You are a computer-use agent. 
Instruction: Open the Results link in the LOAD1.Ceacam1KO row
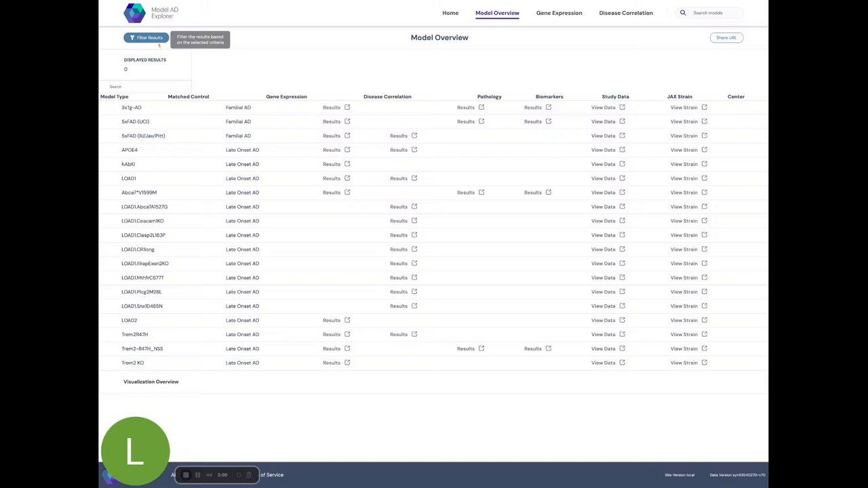(399, 221)
